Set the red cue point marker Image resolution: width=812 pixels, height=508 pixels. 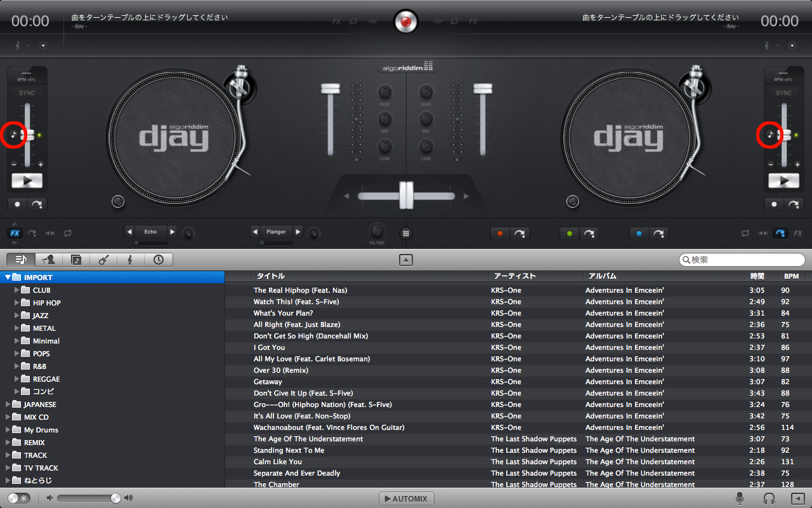click(500, 234)
